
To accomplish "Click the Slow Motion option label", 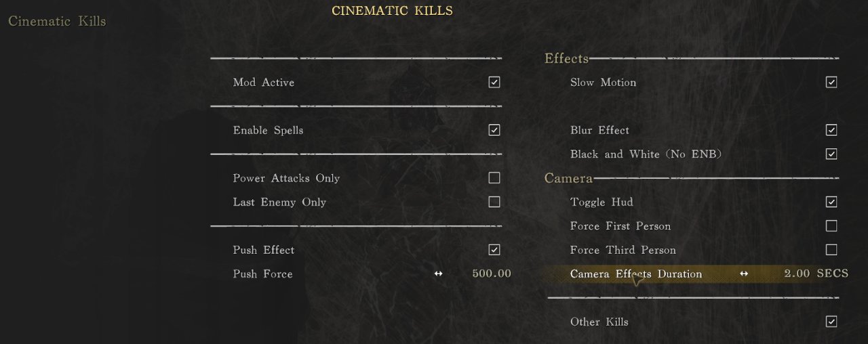I will (x=603, y=83).
